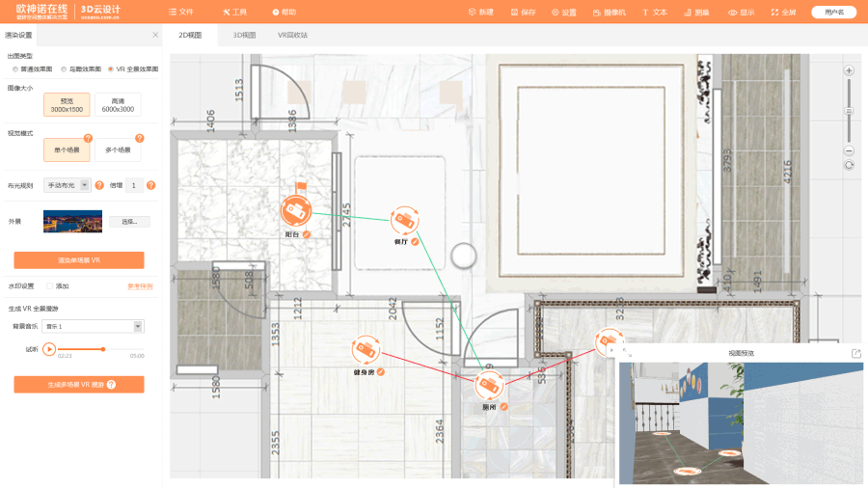Edit the 健身房 scene name pencil icon
The height and width of the screenshot is (488, 868).
click(x=381, y=372)
